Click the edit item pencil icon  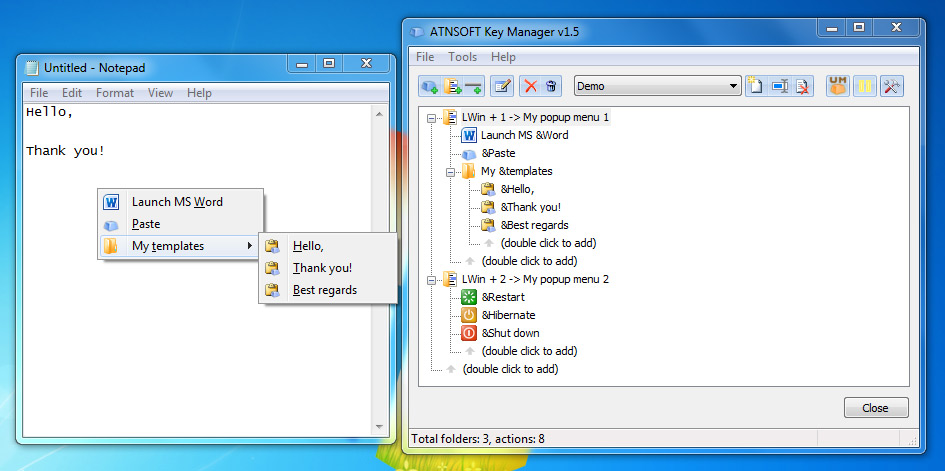point(501,86)
